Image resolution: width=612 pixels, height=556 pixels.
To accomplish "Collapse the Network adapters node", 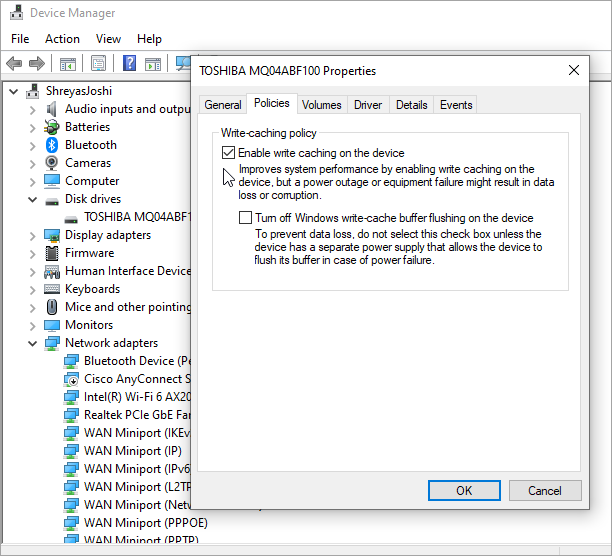I will click(x=33, y=343).
